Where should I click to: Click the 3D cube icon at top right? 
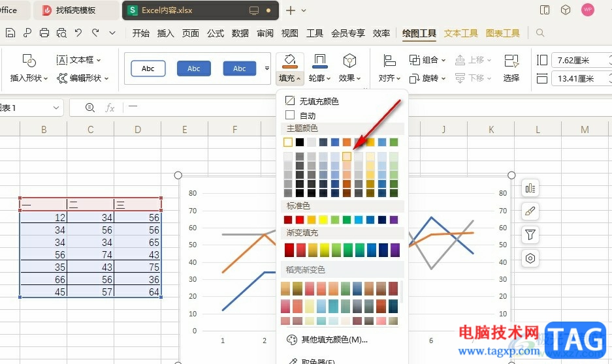(x=566, y=10)
